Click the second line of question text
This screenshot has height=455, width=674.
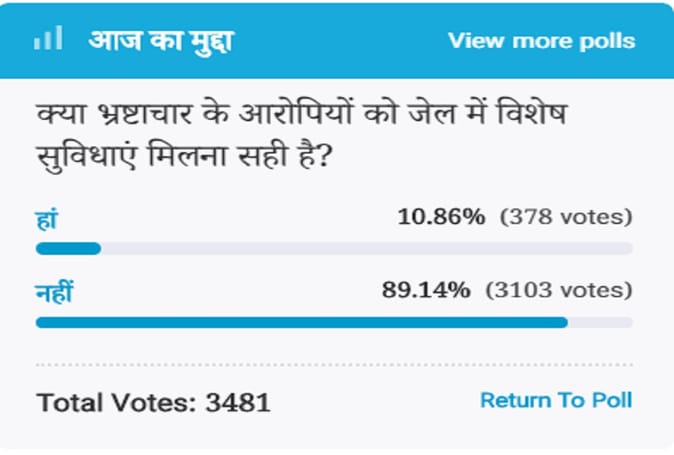184,156
